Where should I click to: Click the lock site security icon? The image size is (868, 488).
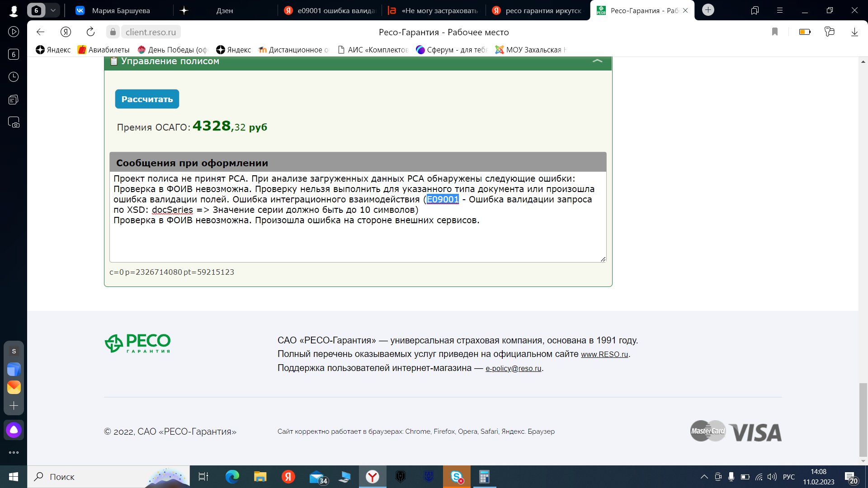(113, 32)
